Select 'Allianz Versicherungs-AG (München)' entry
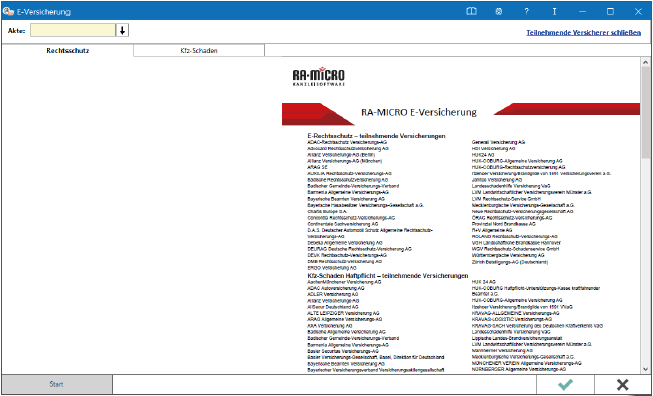Viewport: 653px width, 396px height. point(344,161)
